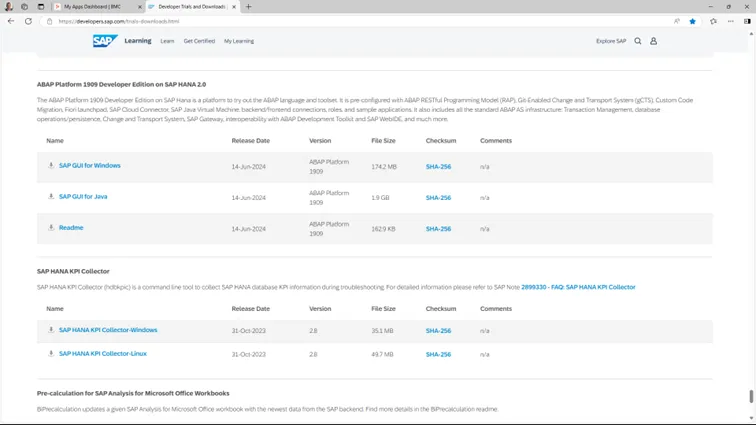Open SHA-256 checksum for Readme

(x=438, y=229)
